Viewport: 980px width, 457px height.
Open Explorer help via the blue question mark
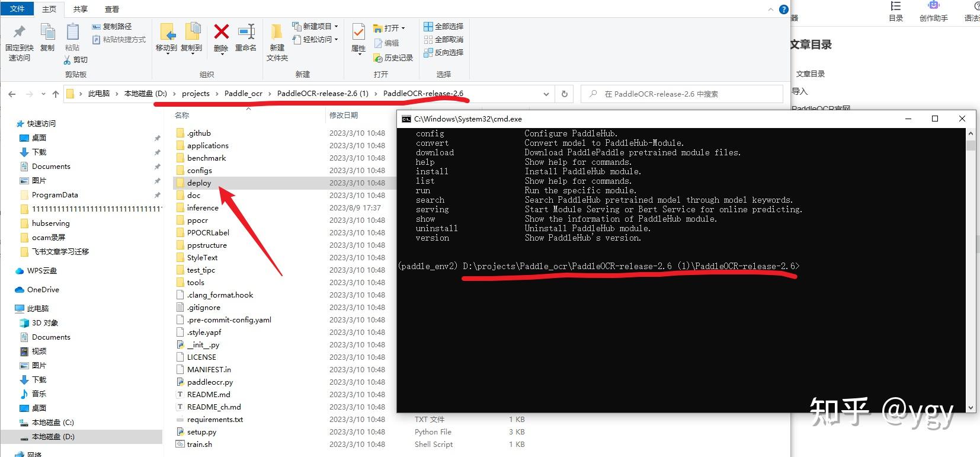tap(783, 9)
